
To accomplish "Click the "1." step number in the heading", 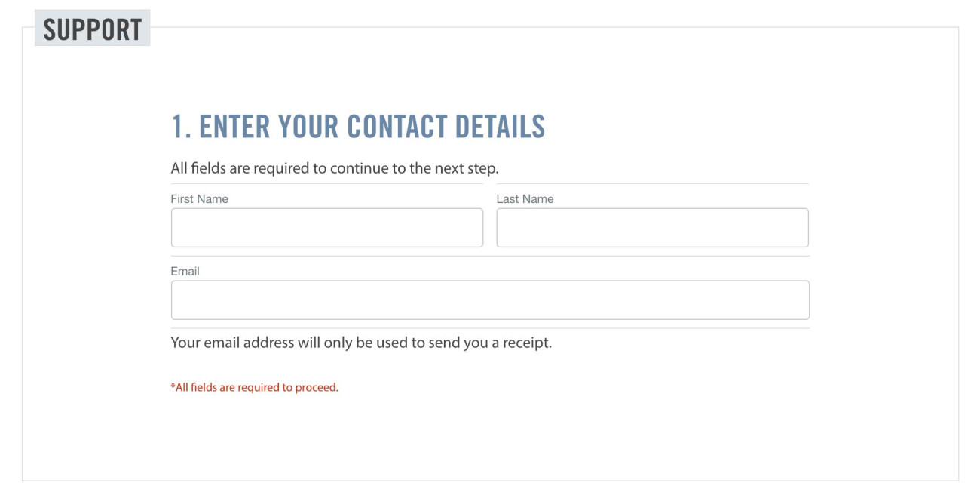I will click(181, 127).
